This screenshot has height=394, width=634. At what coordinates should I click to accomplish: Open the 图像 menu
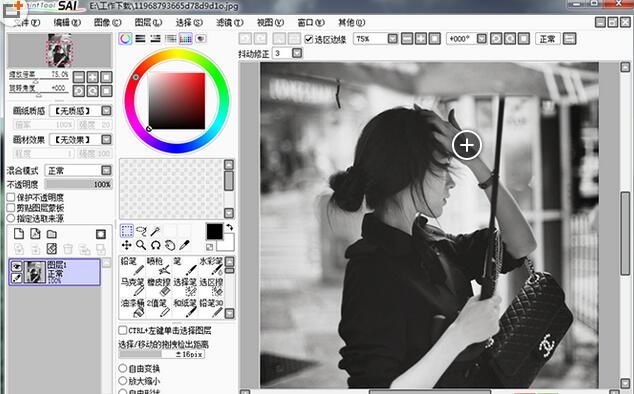[108, 23]
